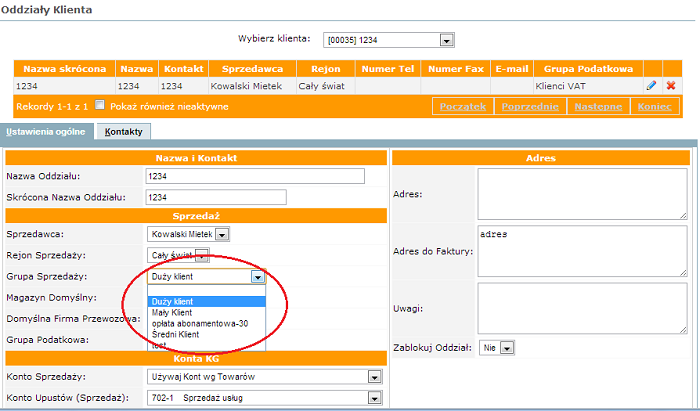Switch to the Ustawienia ogólne tab
The height and width of the screenshot is (411, 700).
click(46, 132)
